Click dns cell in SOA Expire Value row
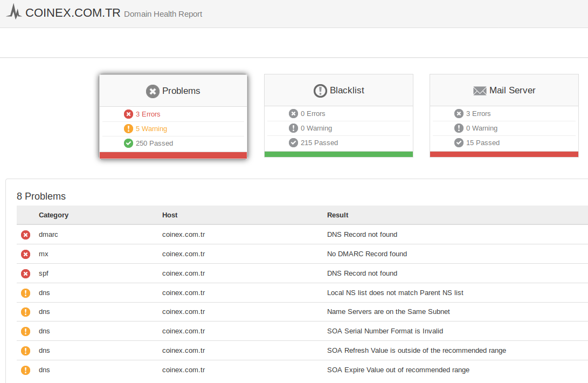The image size is (588, 383). [44, 370]
